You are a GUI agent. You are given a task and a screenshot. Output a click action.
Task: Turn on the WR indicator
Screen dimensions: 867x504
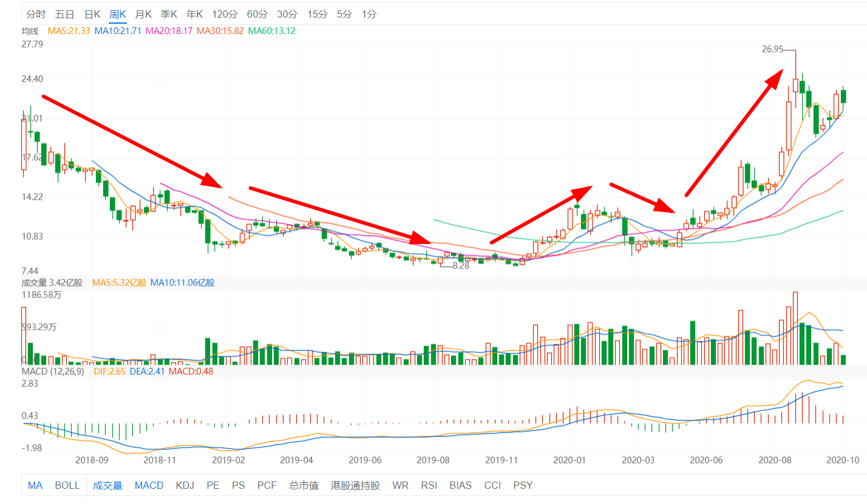pos(400,485)
